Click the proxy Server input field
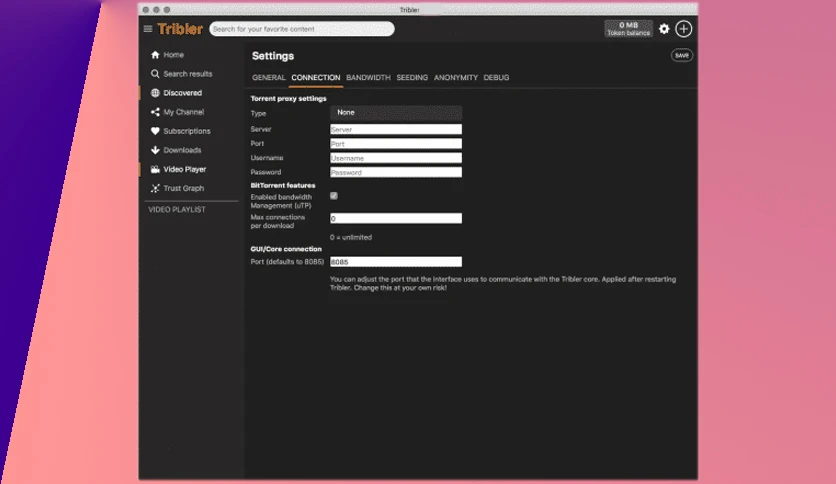836x484 pixels. click(x=396, y=129)
